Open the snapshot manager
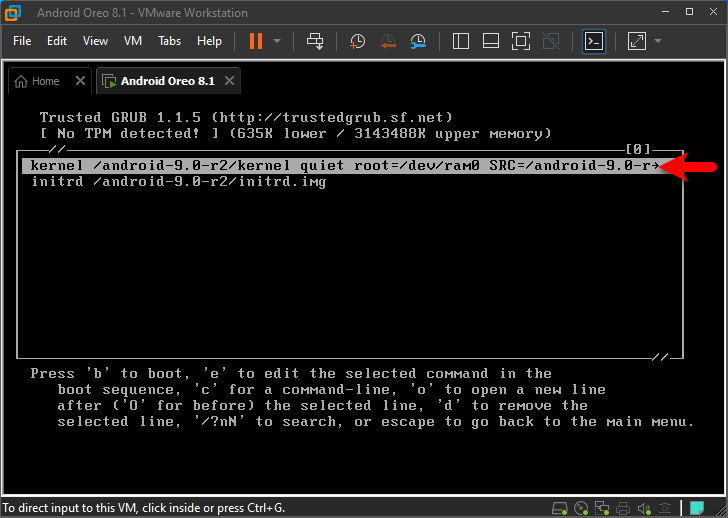 click(x=418, y=41)
